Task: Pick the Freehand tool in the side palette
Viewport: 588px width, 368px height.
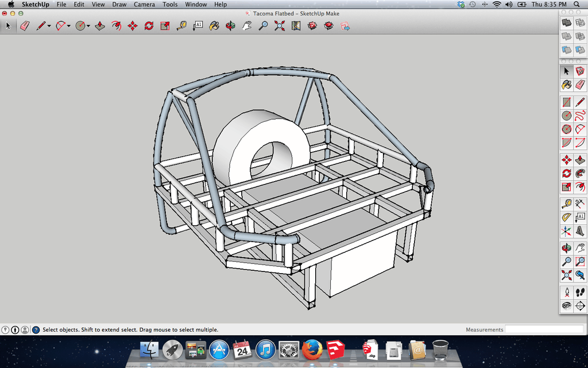Action: point(580,115)
